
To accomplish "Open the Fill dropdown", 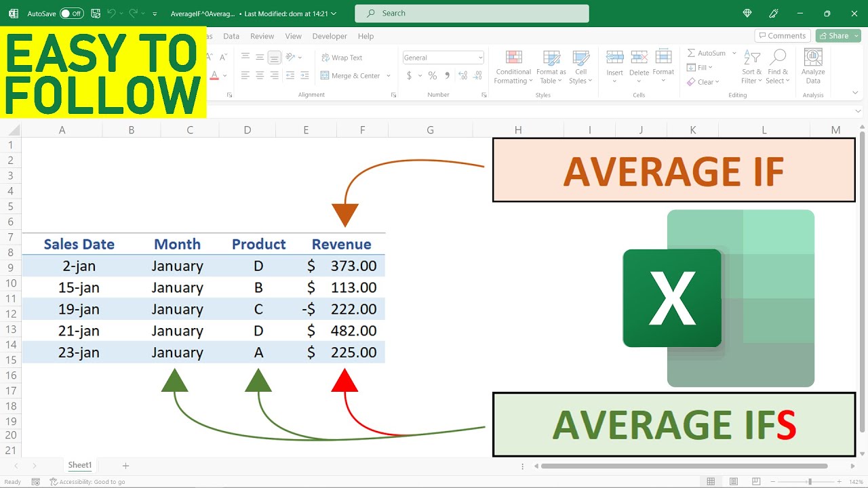I will point(700,68).
